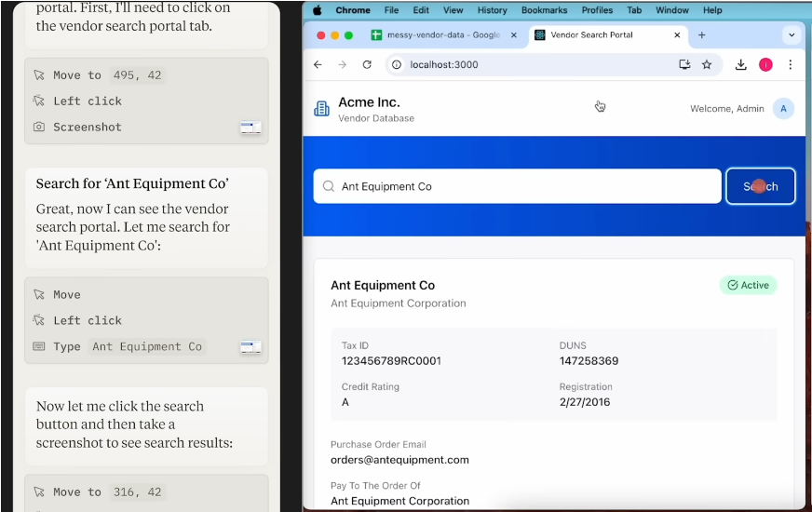
Task: Bookmark this page with the star icon
Action: 707,65
